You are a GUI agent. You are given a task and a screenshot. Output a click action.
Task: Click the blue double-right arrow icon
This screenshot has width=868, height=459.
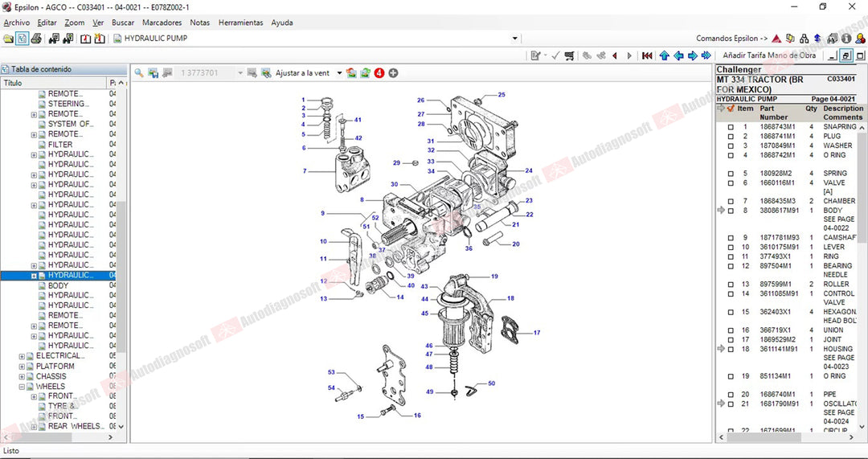(x=706, y=55)
